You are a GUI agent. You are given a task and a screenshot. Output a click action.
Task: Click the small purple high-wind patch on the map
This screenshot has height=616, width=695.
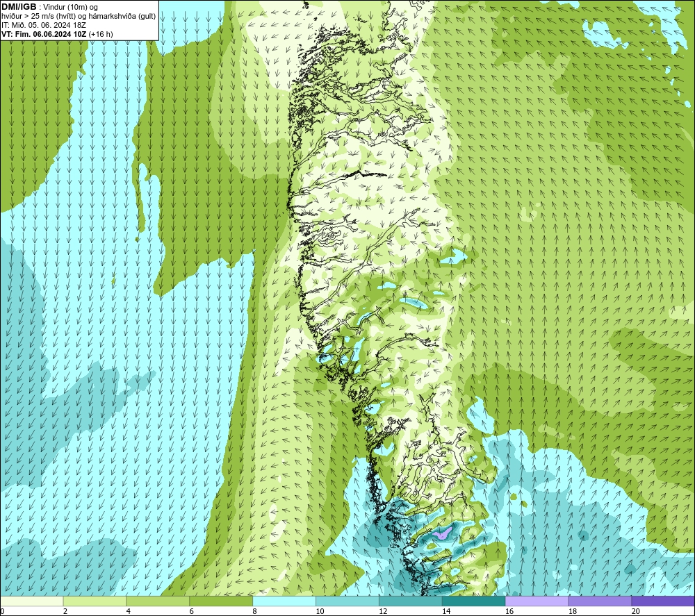[x=442, y=533]
